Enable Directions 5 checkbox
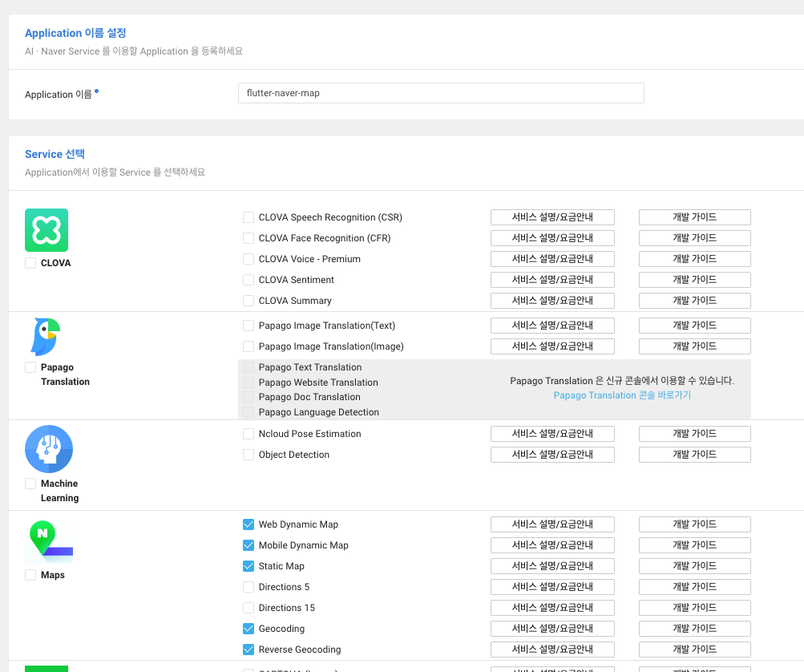This screenshot has height=672, width=804. point(248,587)
